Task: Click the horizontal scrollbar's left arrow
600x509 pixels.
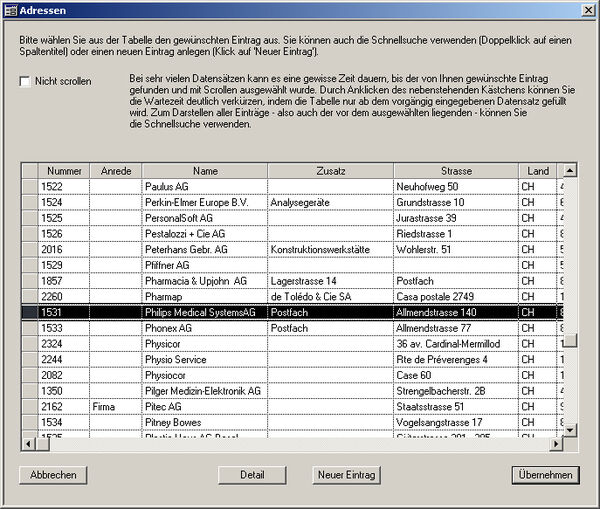Action: pyautogui.click(x=28, y=443)
